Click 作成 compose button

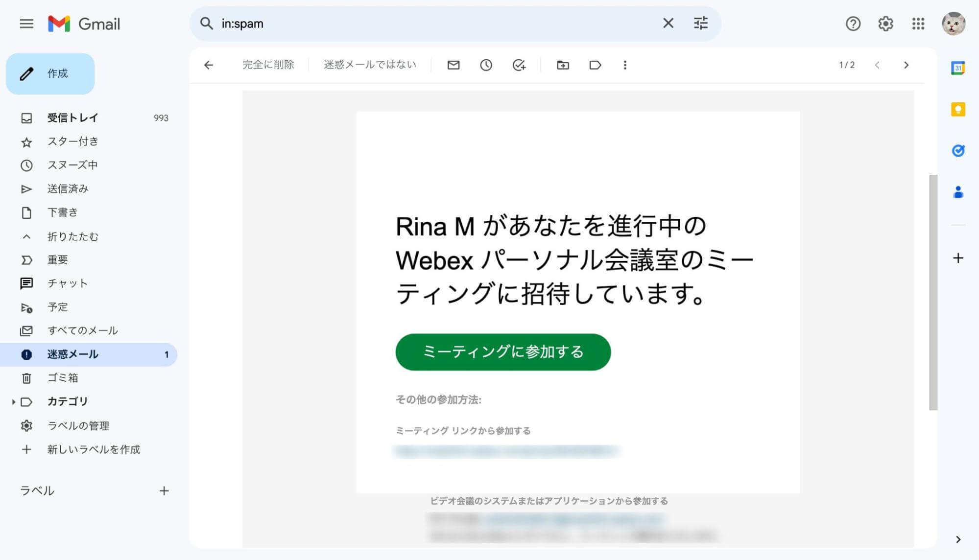point(50,73)
